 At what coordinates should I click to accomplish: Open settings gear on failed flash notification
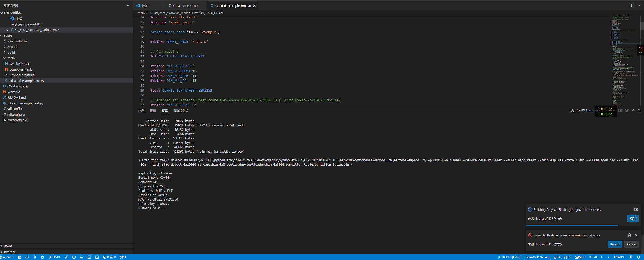point(629,235)
